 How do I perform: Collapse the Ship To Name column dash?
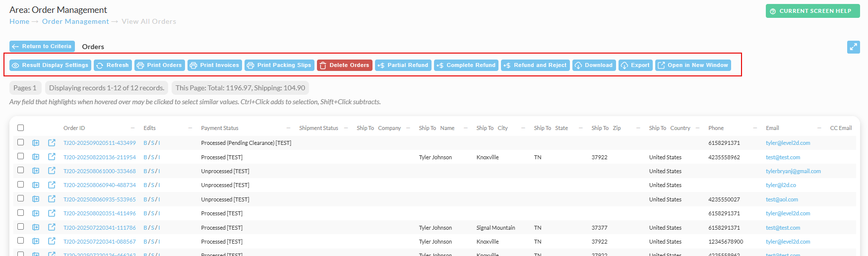(x=465, y=128)
